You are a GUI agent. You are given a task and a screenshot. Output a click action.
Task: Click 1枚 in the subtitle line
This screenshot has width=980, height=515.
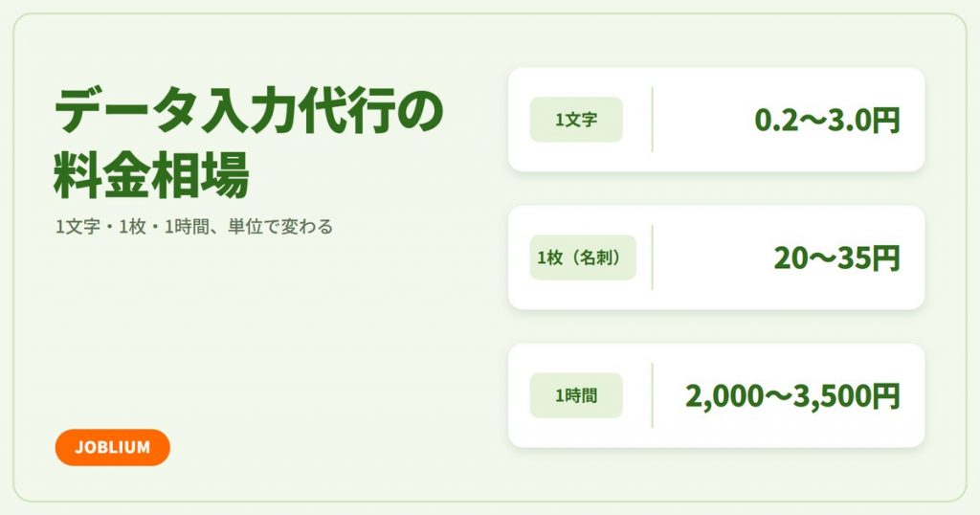tap(132, 226)
